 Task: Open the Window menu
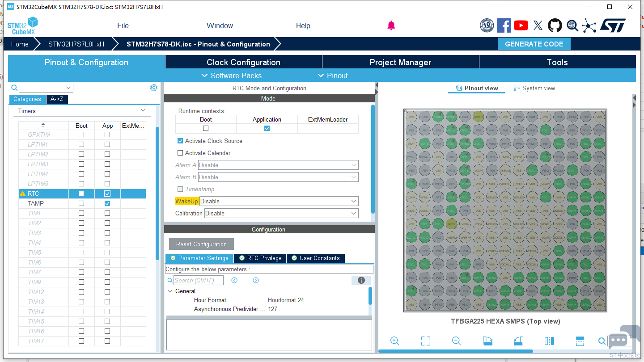pyautogui.click(x=220, y=25)
